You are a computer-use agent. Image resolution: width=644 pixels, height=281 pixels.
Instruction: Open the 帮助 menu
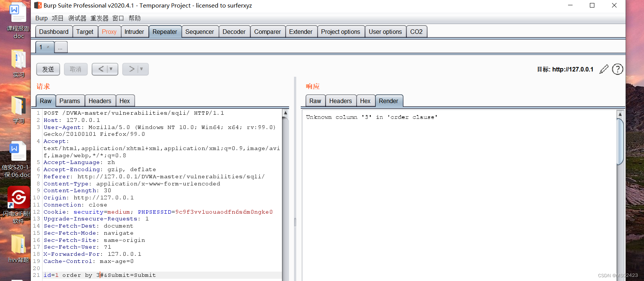135,18
